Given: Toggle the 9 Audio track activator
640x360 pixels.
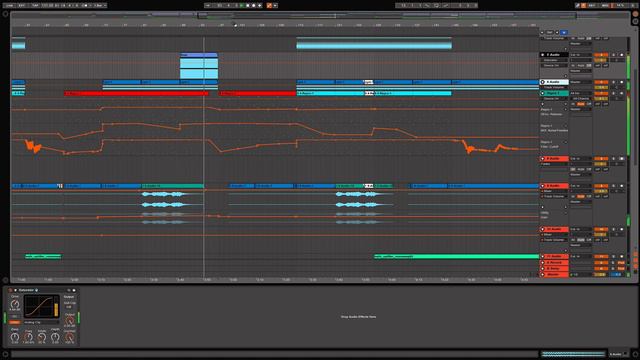Looking at the screenshot, I should [x=601, y=186].
